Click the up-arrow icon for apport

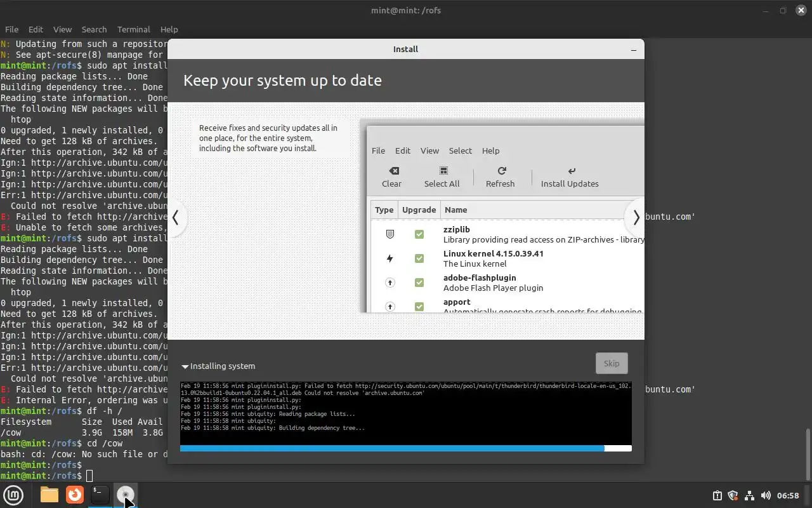point(390,307)
